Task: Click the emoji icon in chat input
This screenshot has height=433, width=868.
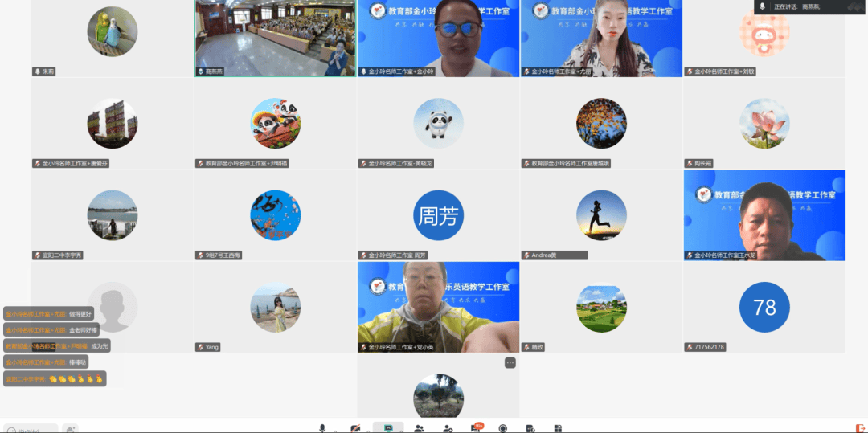Action: click(x=11, y=430)
